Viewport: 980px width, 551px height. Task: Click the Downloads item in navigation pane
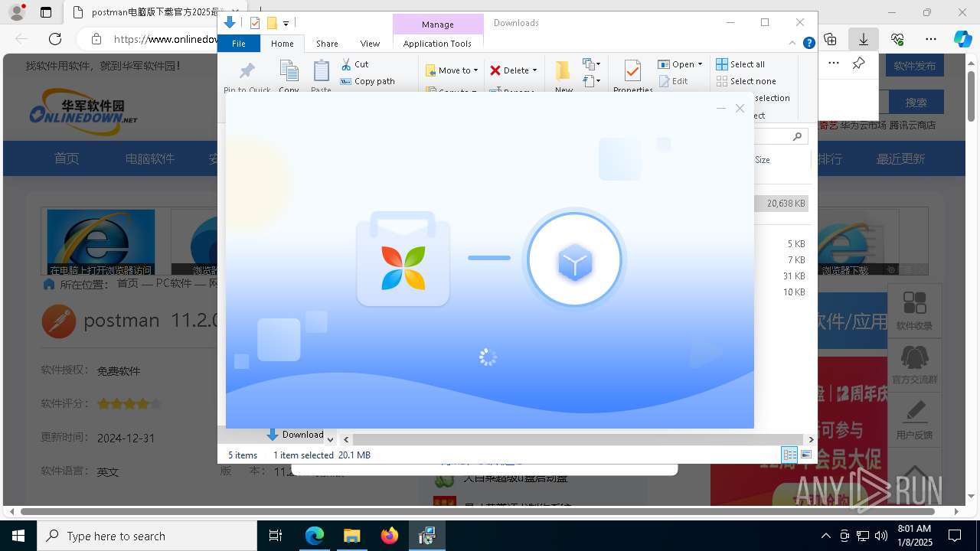tap(296, 435)
